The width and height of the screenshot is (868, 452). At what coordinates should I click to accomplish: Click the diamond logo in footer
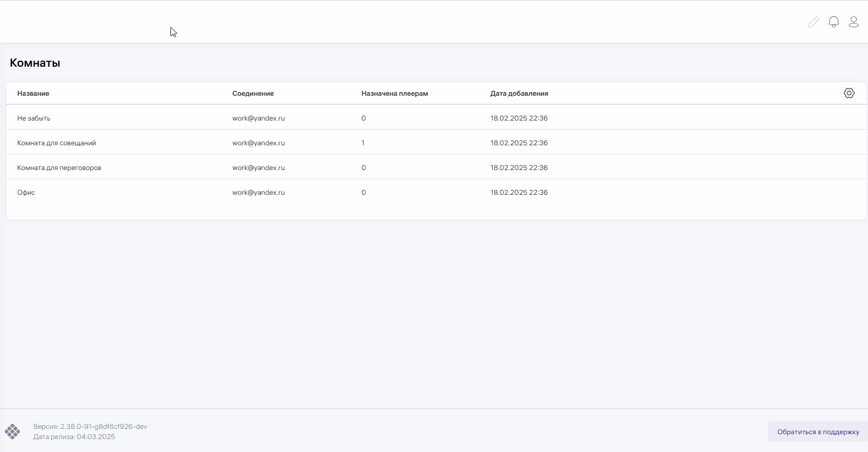12,432
